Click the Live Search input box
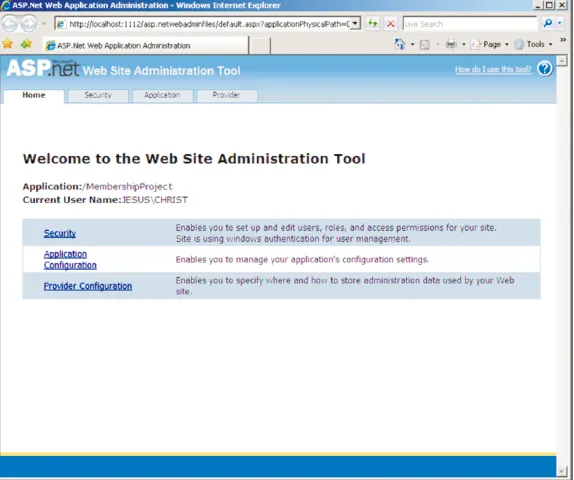 (470, 24)
